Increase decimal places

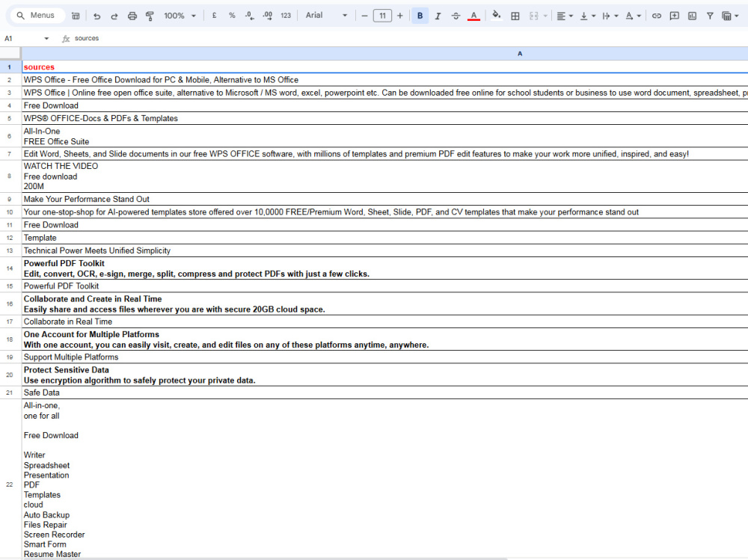[x=268, y=16]
